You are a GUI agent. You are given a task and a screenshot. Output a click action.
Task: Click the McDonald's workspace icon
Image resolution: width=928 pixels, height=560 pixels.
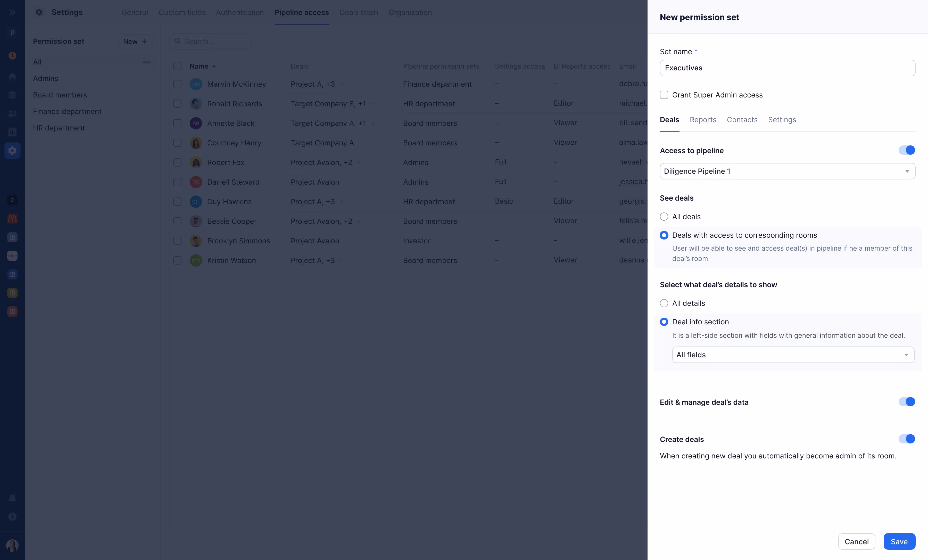12,218
